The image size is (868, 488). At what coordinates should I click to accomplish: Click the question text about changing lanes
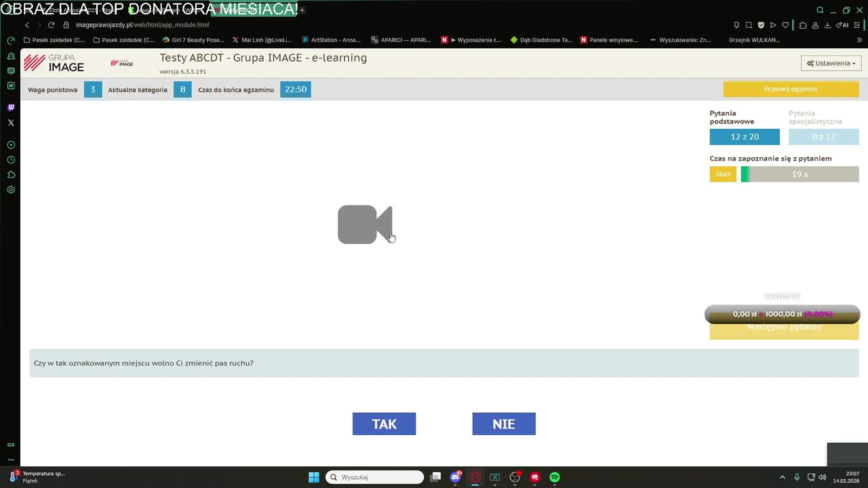pyautogui.click(x=144, y=363)
